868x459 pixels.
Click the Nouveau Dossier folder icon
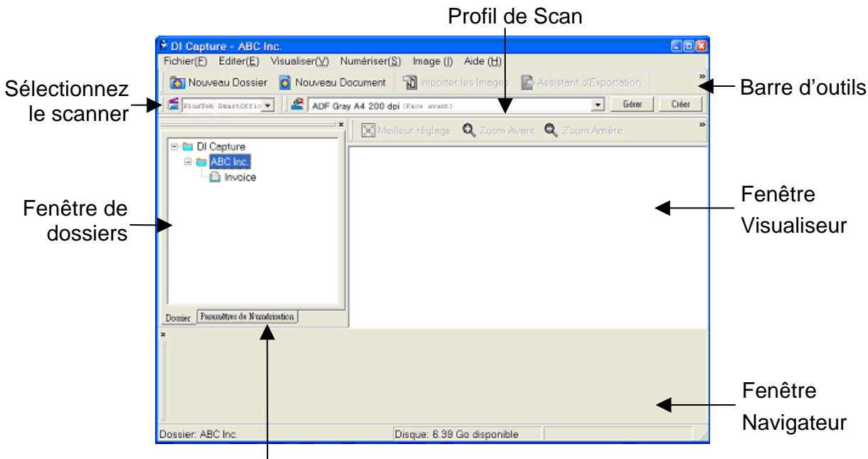pyautogui.click(x=176, y=83)
